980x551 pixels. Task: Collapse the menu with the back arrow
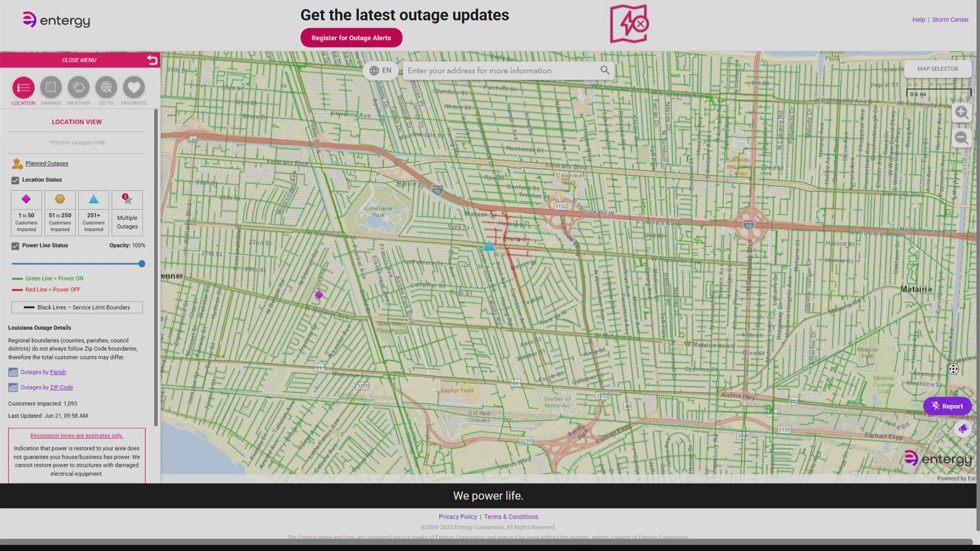(152, 60)
